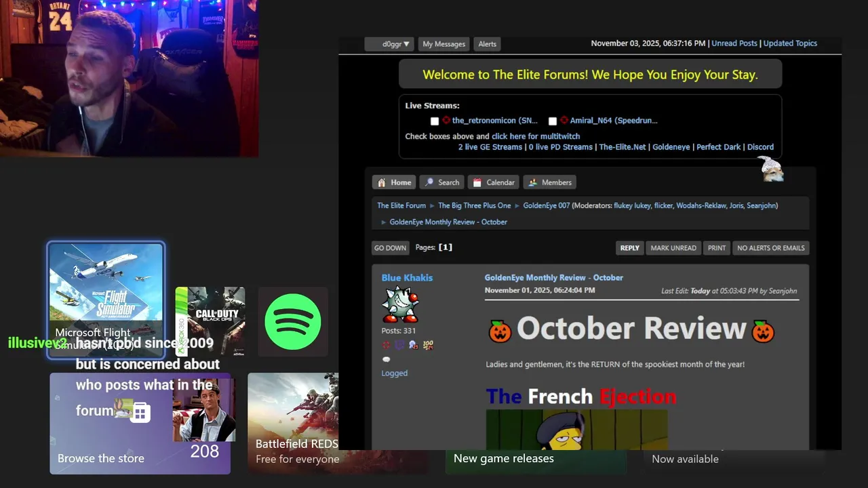The height and width of the screenshot is (488, 868).
Task: Click the 'click here for multitwitch' link
Action: 536,136
